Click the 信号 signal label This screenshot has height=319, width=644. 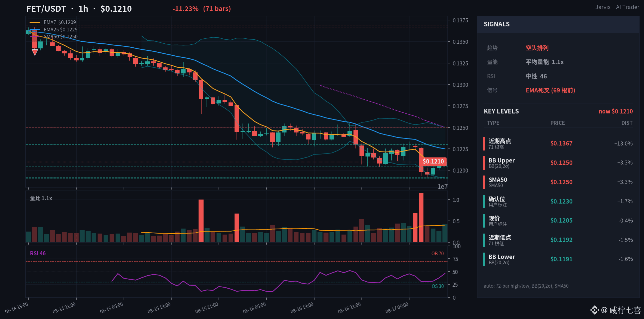tap(492, 90)
